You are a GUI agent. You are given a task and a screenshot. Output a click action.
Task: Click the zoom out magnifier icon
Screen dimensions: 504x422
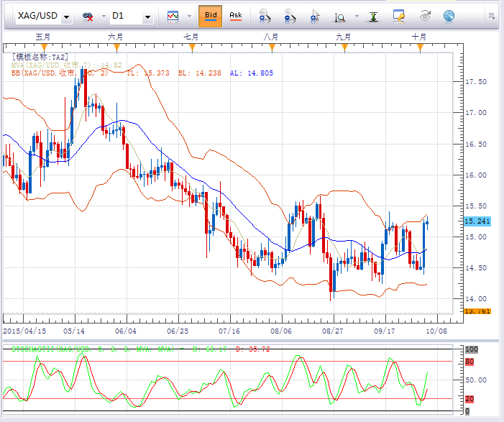tap(289, 16)
